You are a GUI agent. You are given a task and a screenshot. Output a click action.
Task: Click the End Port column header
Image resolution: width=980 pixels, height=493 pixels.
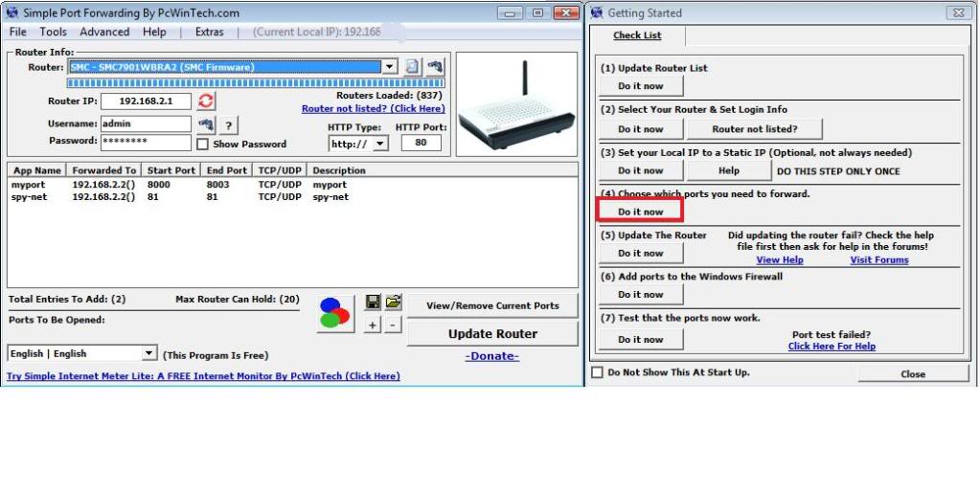point(226,170)
